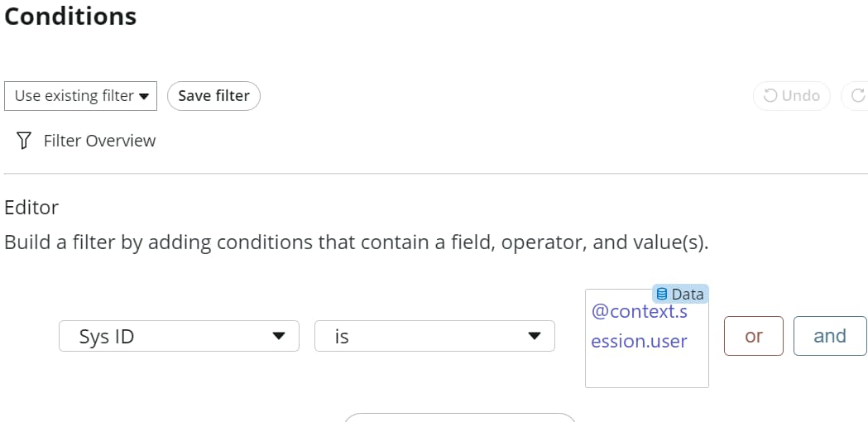868x422 pixels.
Task: Click the Data pill label
Action: tap(680, 294)
